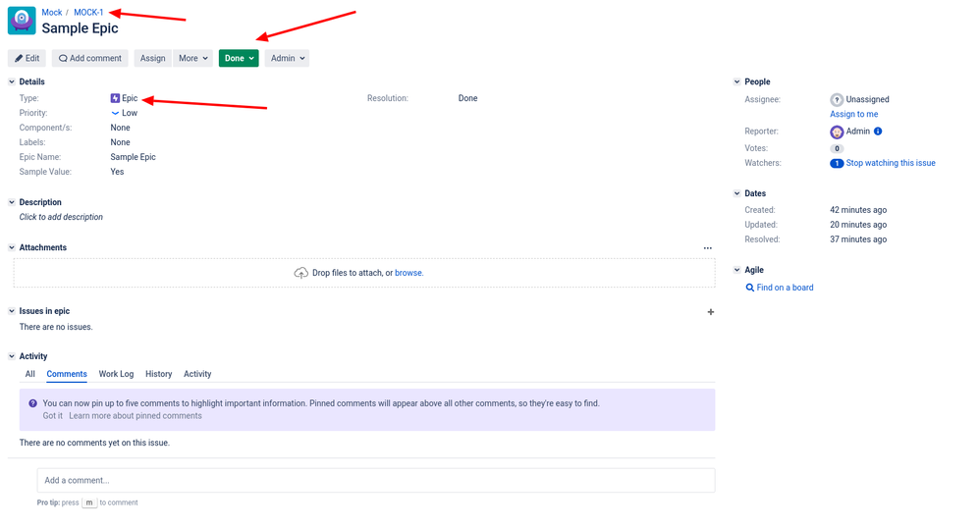
Task: Click the watchers count badge
Action: 837,163
